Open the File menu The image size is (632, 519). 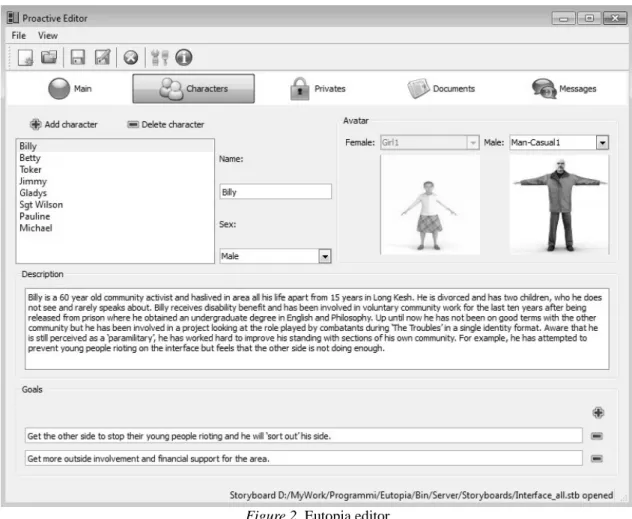pos(19,35)
